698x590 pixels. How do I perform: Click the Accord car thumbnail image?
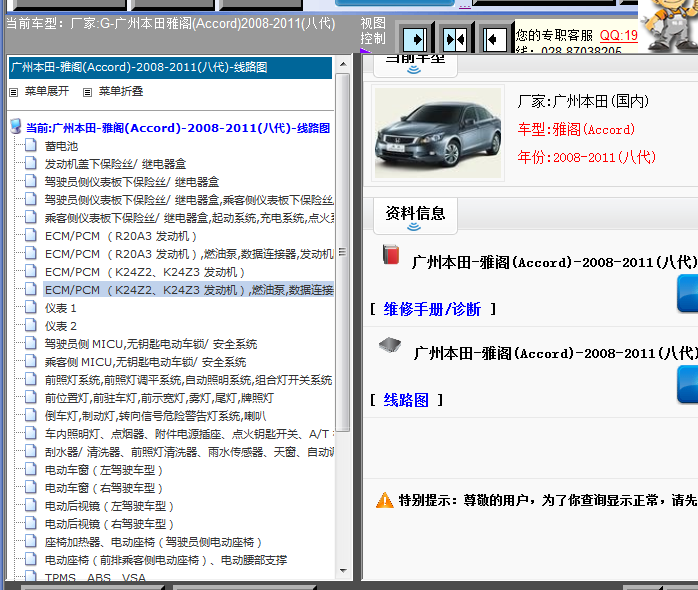tap(438, 133)
